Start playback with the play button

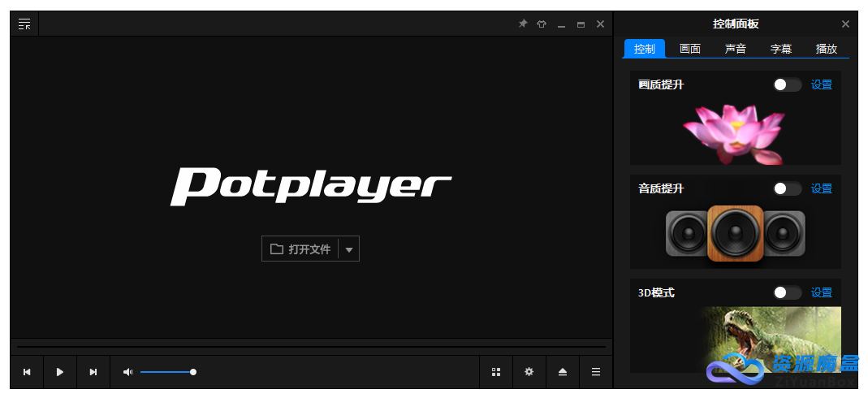[x=60, y=372]
